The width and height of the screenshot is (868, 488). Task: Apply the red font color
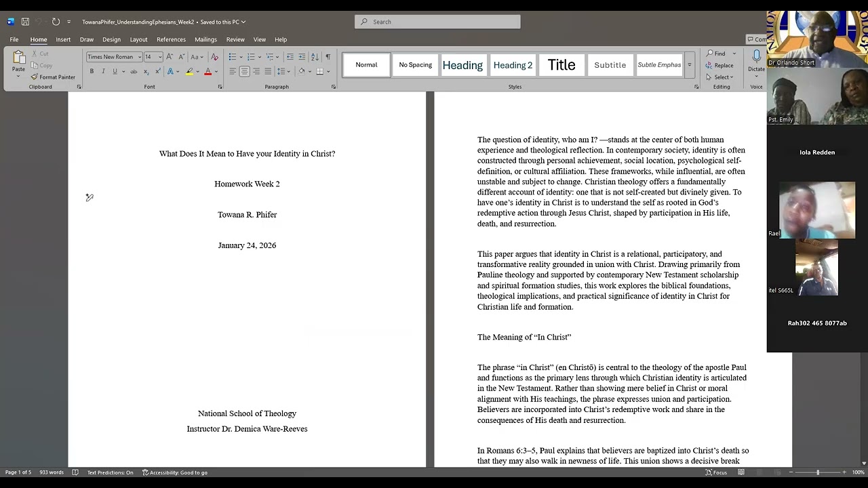coord(208,72)
